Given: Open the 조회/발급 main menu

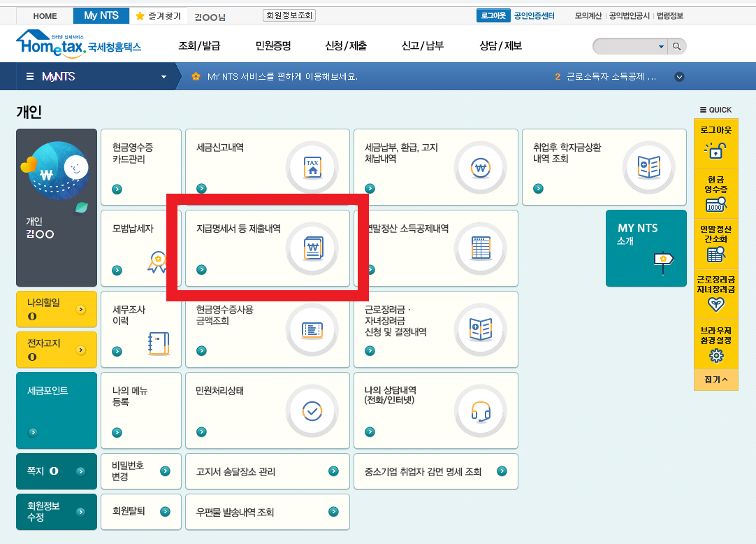Looking at the screenshot, I should [199, 46].
